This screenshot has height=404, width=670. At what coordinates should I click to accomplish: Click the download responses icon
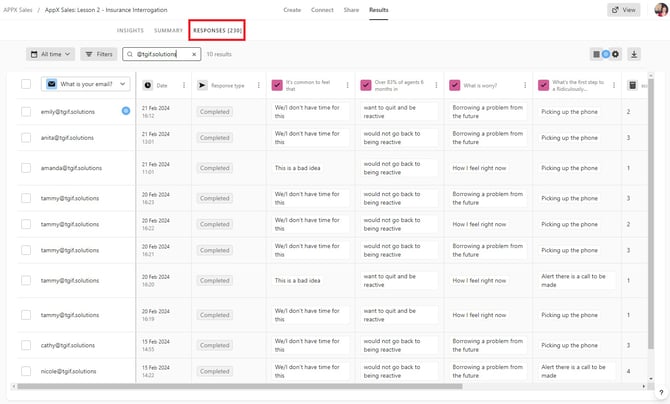point(634,54)
